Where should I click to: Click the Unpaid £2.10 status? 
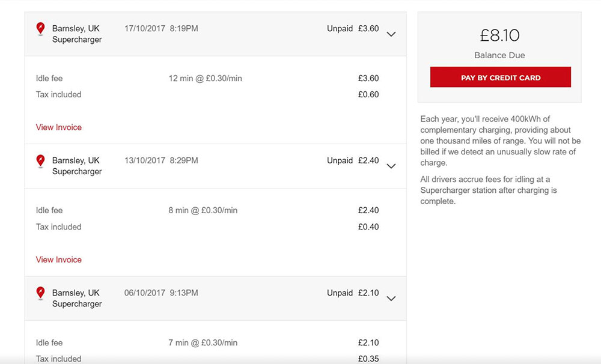[353, 293]
